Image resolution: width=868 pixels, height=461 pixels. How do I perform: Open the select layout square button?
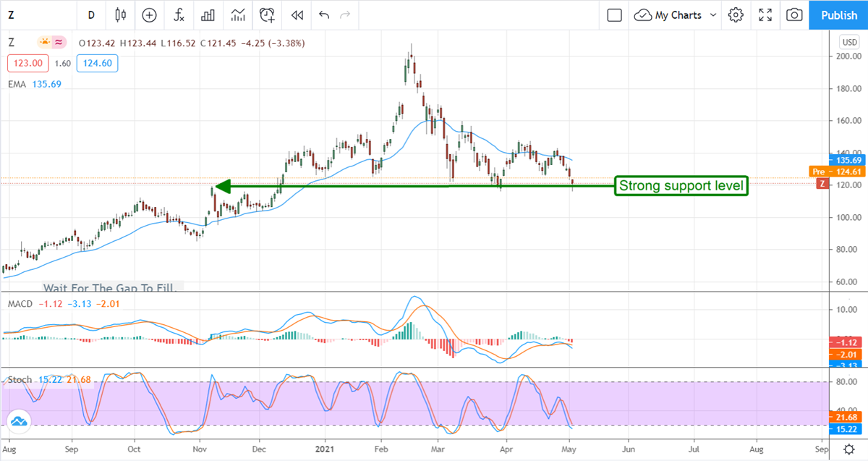click(x=614, y=14)
